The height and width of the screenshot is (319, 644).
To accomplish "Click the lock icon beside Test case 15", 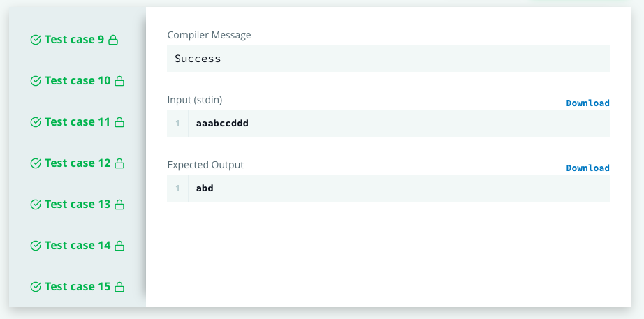I will [119, 287].
